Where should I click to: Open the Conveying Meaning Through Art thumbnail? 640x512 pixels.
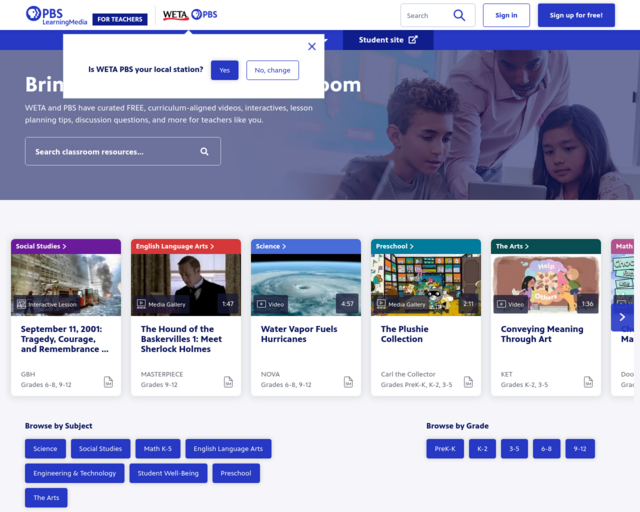point(546,285)
